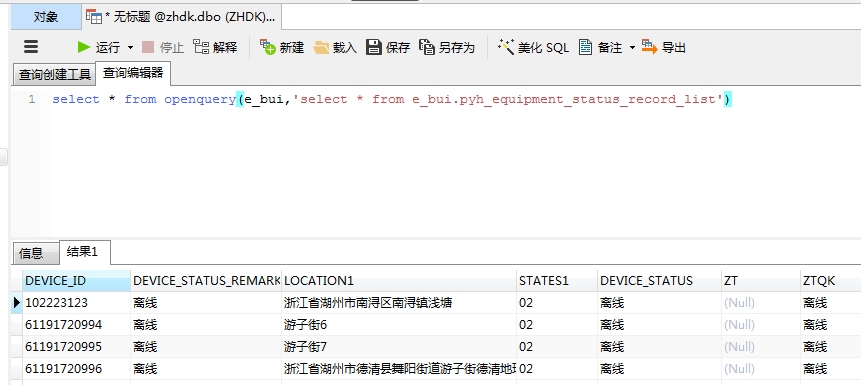This screenshot has width=861, height=385.
Task: Click the current-row indicator arrow
Action: [17, 303]
